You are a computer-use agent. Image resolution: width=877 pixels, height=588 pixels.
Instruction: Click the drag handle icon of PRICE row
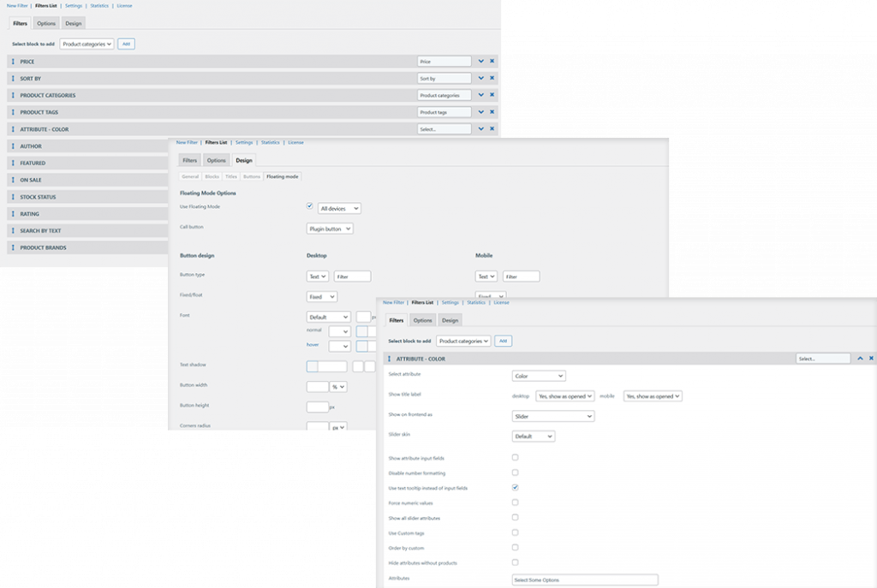pyautogui.click(x=13, y=62)
